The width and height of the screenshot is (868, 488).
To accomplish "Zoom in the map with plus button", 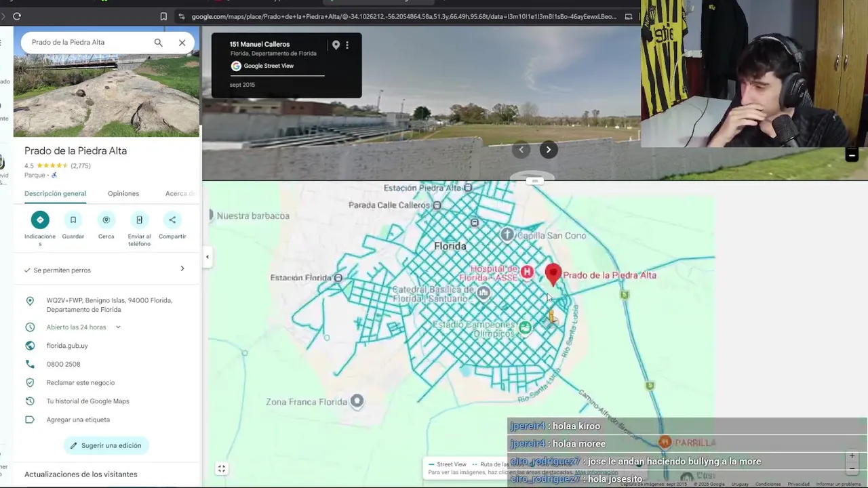I will point(852,456).
